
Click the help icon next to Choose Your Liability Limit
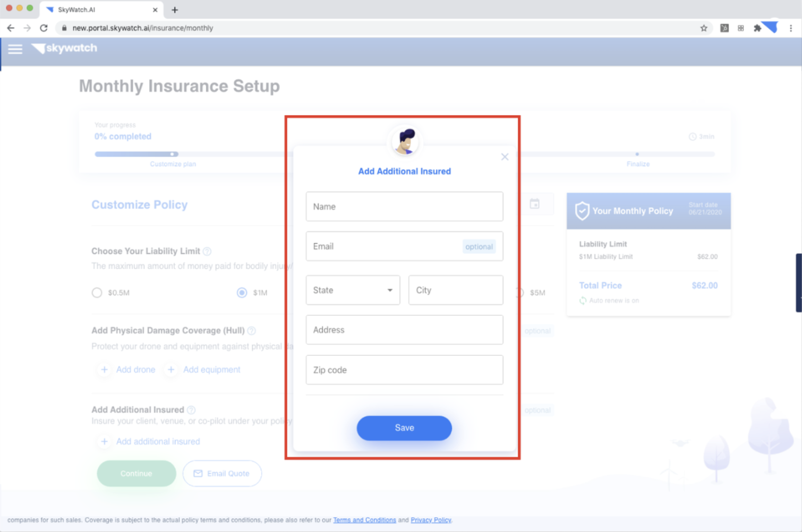click(208, 251)
